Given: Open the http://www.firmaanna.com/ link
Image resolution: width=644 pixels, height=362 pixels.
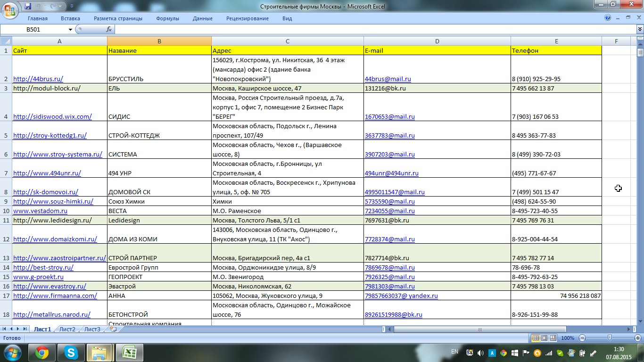Looking at the screenshot, I should click(55, 296).
